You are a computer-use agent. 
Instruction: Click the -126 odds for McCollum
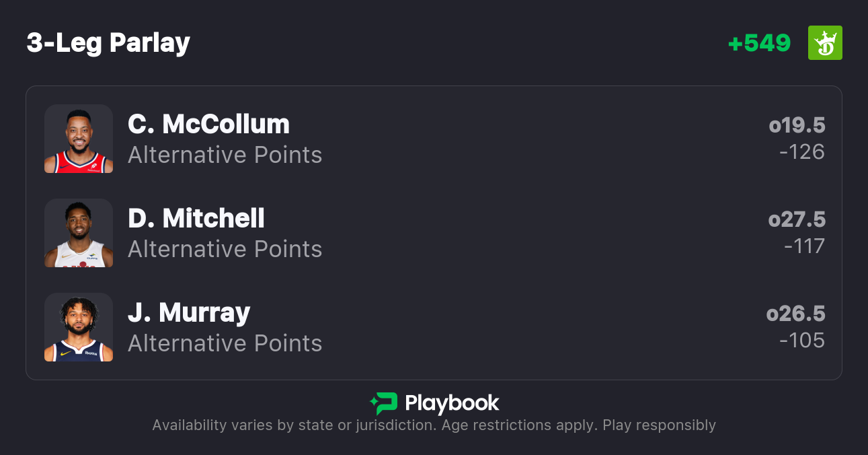[802, 152]
